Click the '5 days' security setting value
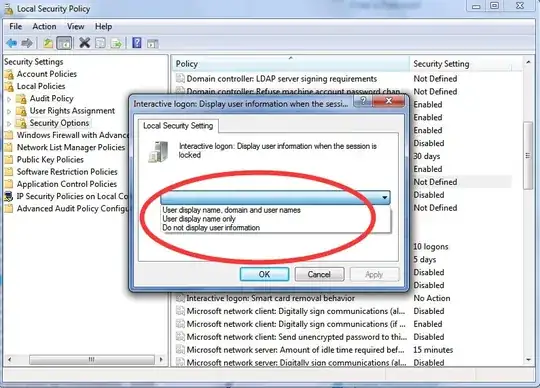540x388 pixels. pos(425,260)
